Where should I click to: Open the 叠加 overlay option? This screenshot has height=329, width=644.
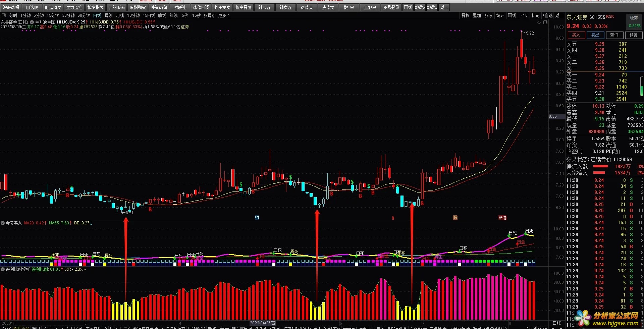tap(477, 15)
